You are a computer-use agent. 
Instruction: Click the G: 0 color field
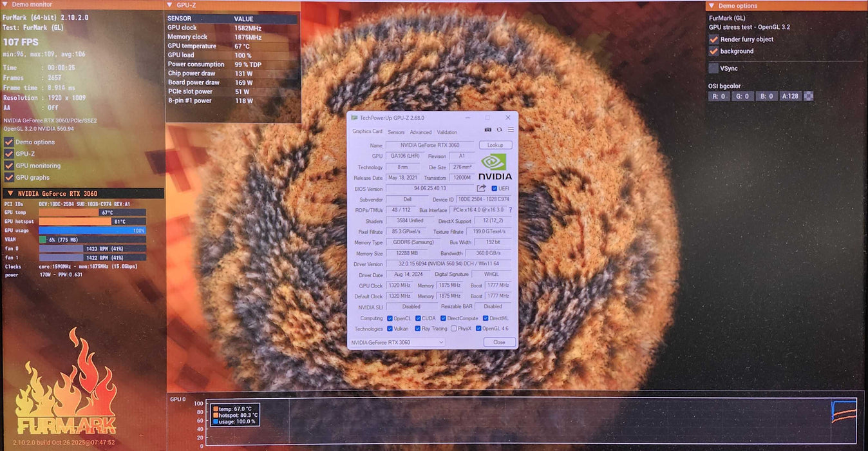pos(742,96)
